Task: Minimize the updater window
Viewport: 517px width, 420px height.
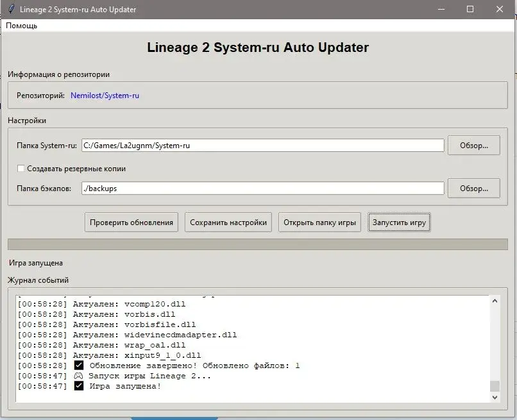Action: click(441, 9)
